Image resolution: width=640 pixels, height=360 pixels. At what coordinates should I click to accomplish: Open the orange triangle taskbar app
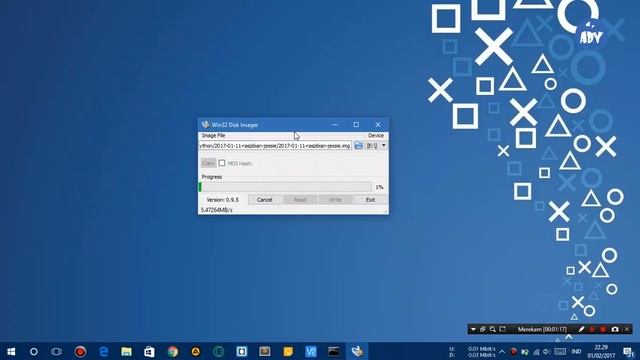coord(196,351)
